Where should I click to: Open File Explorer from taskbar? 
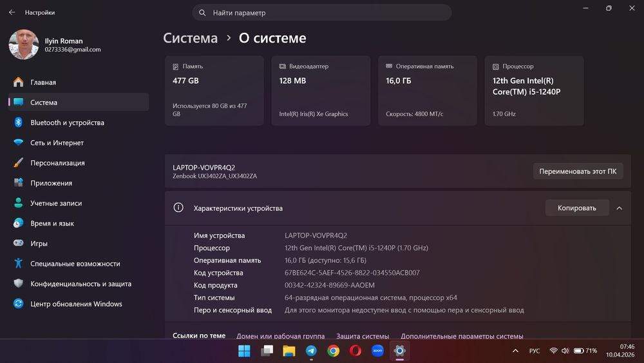289,351
